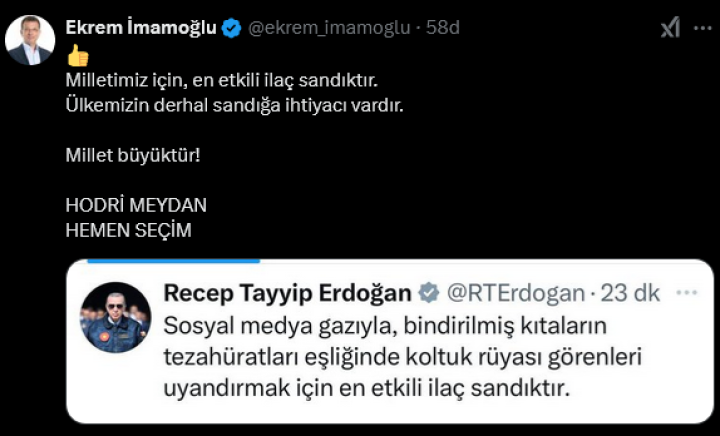Click the 'Millet büyüktür!' line in the tweet
The image size is (720, 436).
[125, 156]
